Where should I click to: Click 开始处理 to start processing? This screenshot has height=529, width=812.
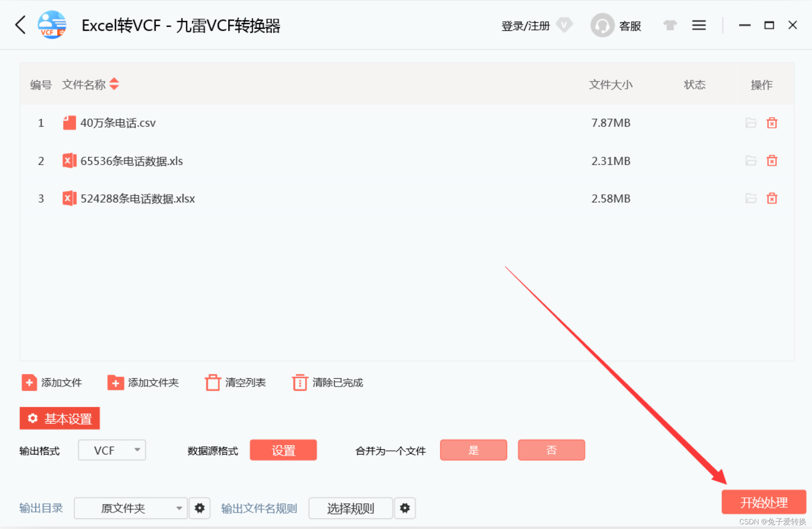pyautogui.click(x=763, y=502)
